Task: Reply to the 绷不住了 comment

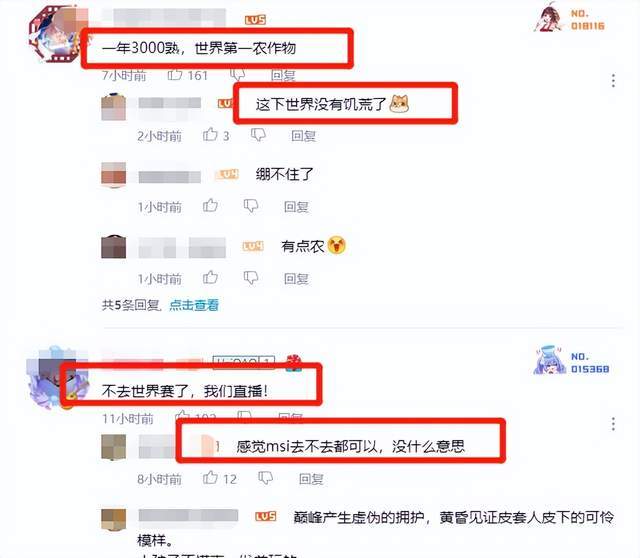Action: coord(296,207)
